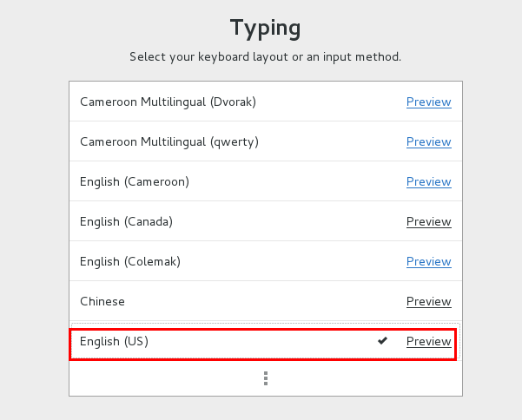This screenshot has width=522, height=420.
Task: Click the Preview link beside Chinese
Action: tap(429, 301)
